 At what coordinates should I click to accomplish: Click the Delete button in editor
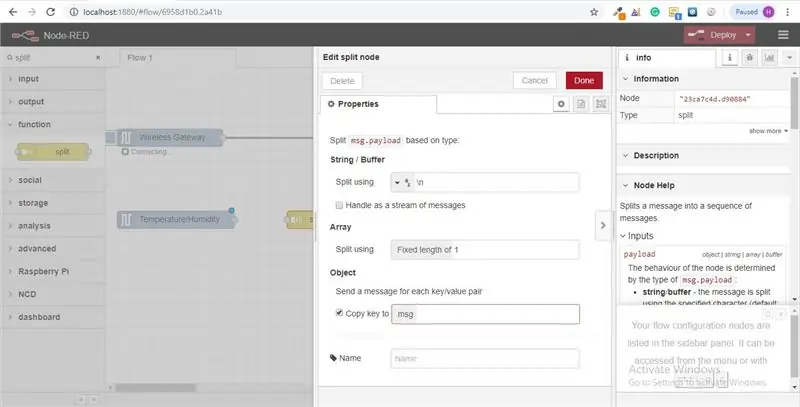[342, 81]
